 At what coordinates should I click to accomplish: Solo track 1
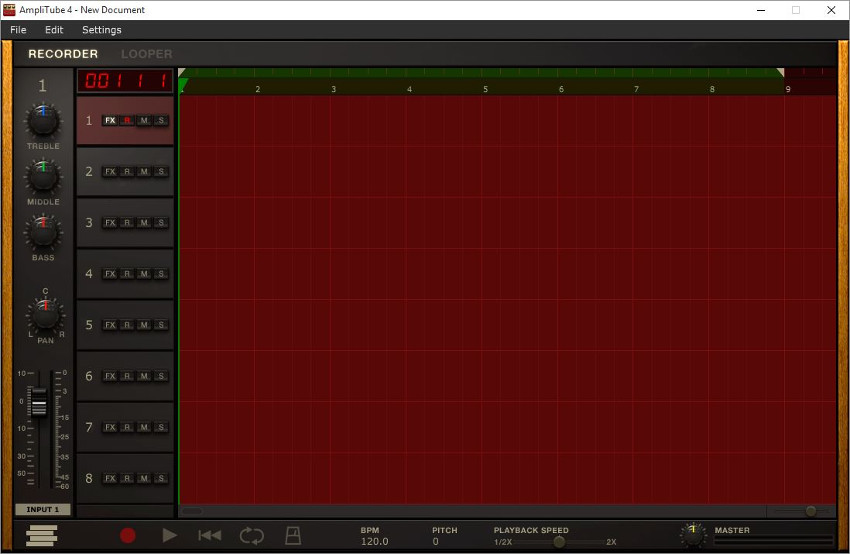click(x=161, y=120)
